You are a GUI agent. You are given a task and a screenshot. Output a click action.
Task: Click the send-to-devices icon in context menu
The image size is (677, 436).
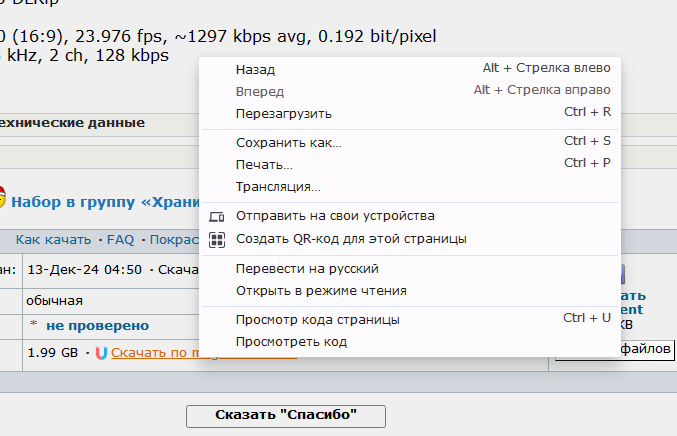(217, 216)
